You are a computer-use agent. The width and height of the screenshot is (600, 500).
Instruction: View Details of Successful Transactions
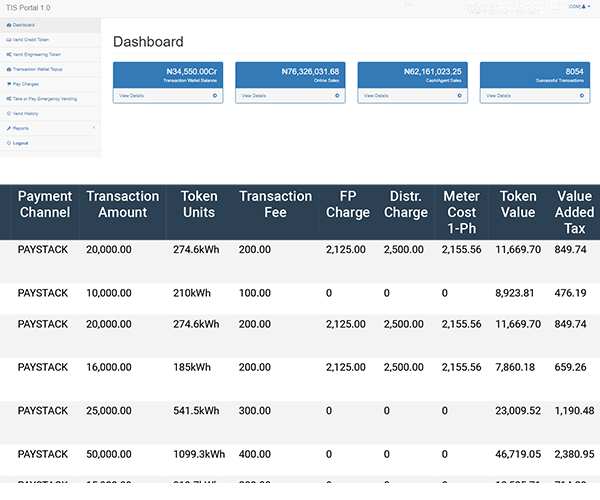(497, 96)
